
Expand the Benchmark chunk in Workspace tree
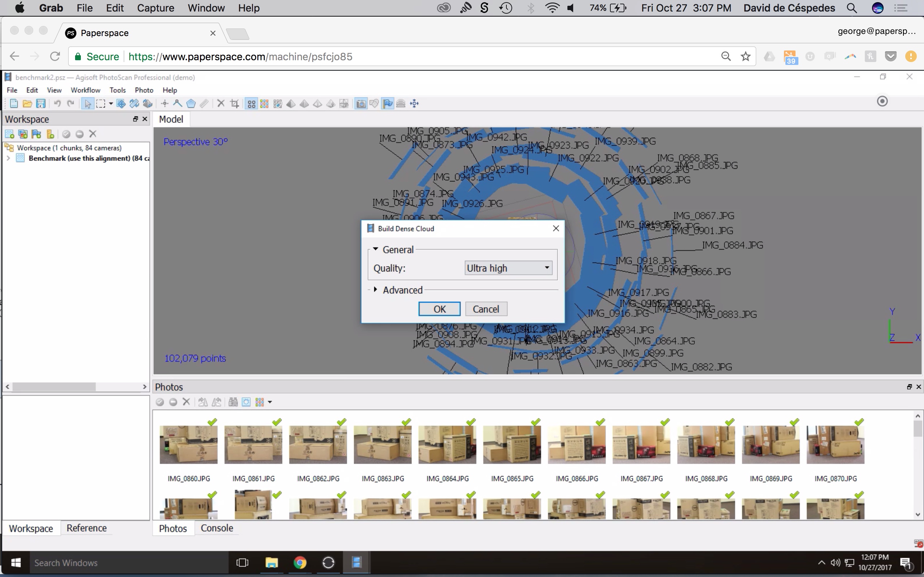tap(8, 158)
